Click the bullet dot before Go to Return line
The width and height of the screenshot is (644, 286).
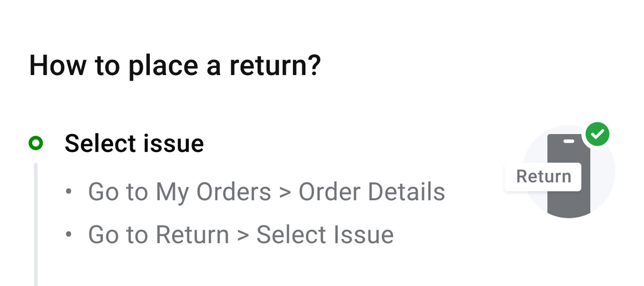point(68,235)
